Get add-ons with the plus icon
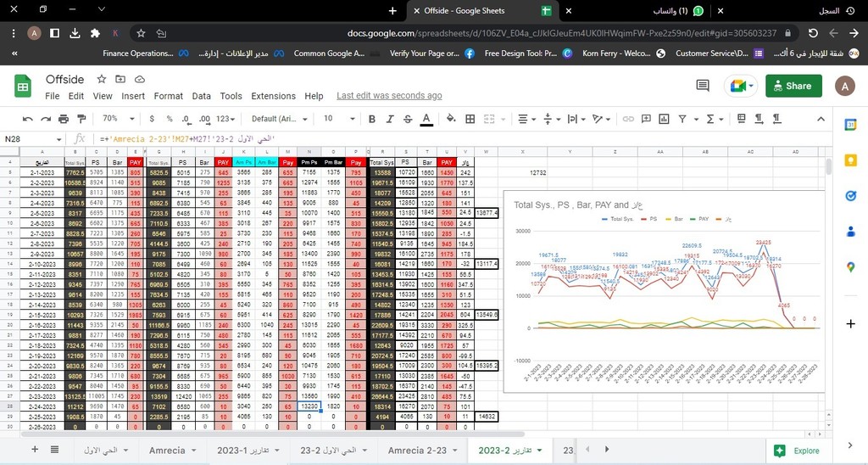 [851, 323]
